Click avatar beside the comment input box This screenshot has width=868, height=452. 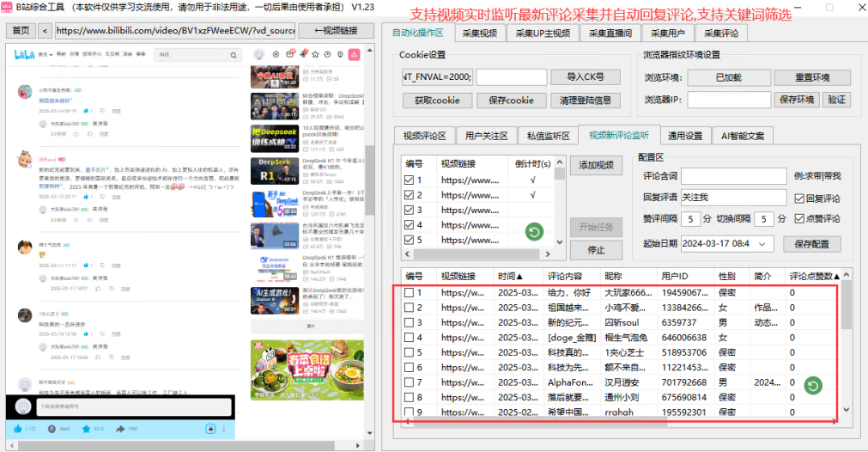(x=23, y=406)
